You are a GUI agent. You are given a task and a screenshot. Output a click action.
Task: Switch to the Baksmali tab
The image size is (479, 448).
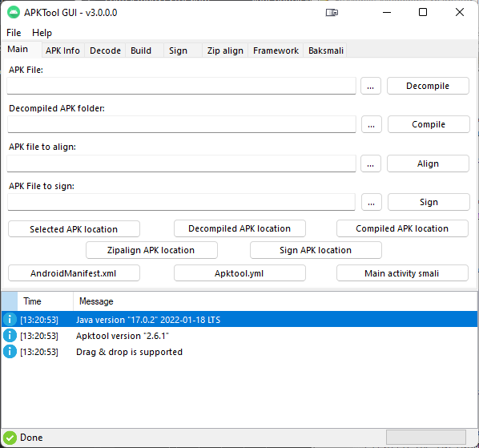pyautogui.click(x=326, y=50)
